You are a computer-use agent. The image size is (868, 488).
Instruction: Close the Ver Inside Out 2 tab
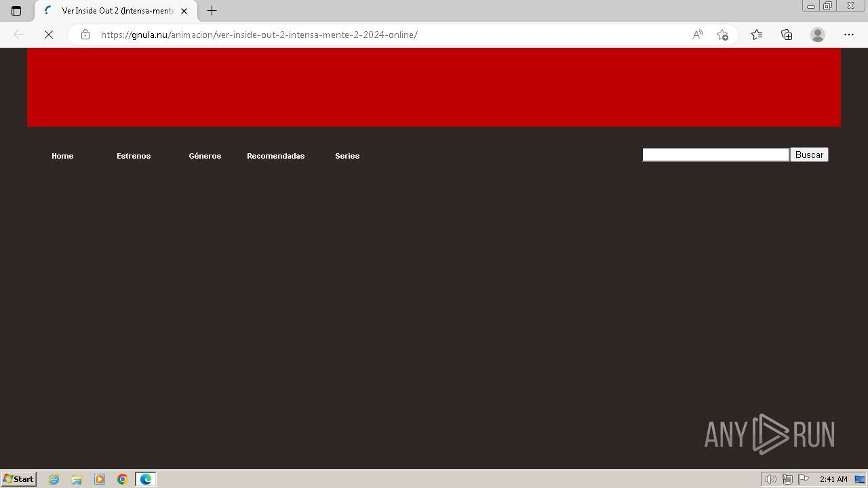click(184, 11)
